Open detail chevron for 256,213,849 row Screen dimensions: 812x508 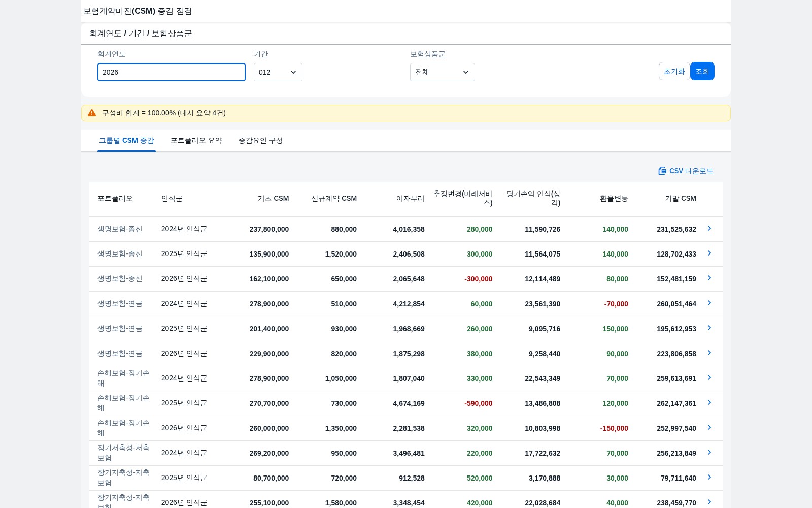pos(709,453)
